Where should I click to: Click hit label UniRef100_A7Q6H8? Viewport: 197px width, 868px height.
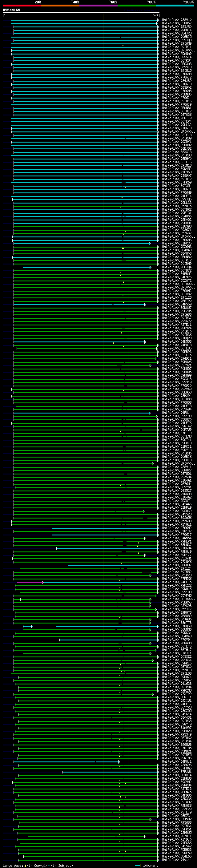coord(176,74)
